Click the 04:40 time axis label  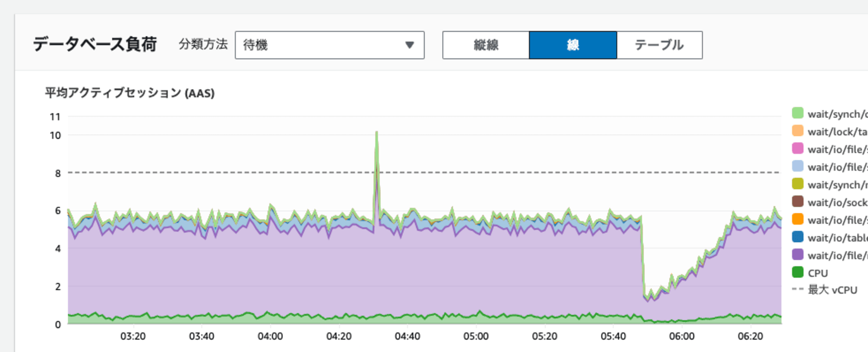(407, 336)
